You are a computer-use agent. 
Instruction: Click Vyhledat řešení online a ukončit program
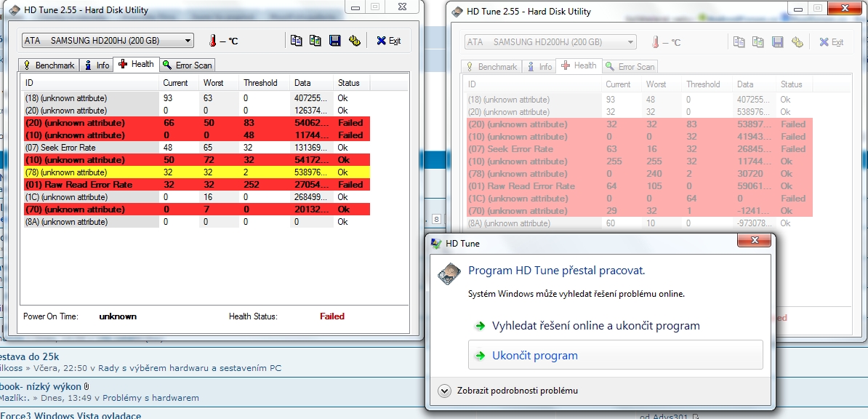[x=595, y=325]
